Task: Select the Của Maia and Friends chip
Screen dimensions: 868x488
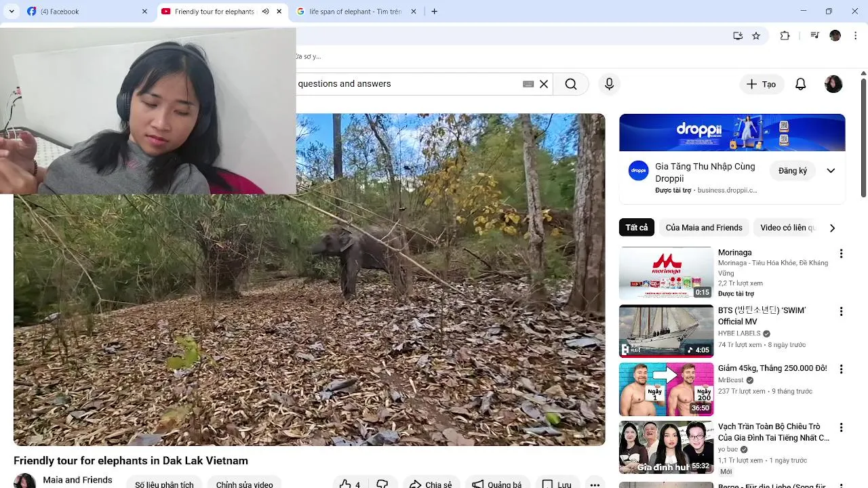Action: click(704, 228)
